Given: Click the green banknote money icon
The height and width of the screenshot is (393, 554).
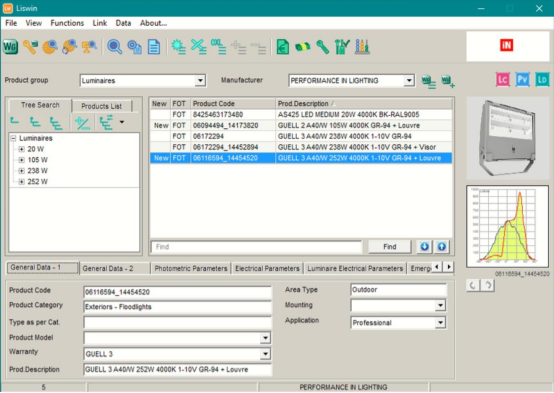Looking at the screenshot, I should tap(303, 47).
